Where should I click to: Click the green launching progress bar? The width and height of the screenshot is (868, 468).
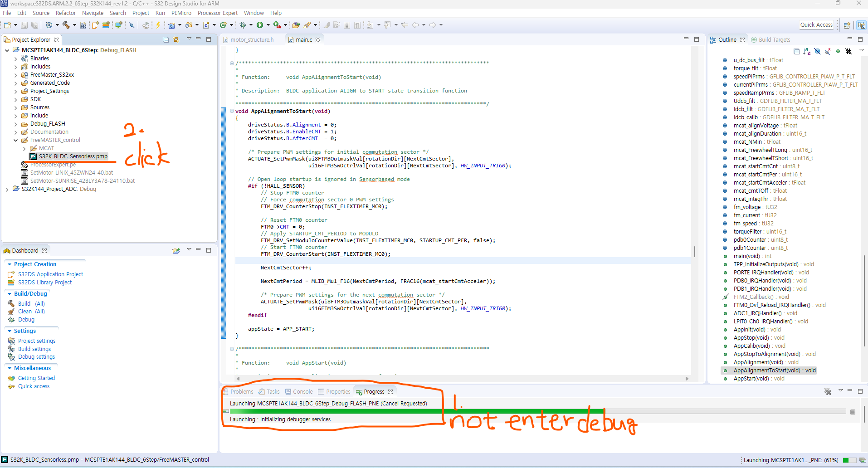[x=408, y=411]
